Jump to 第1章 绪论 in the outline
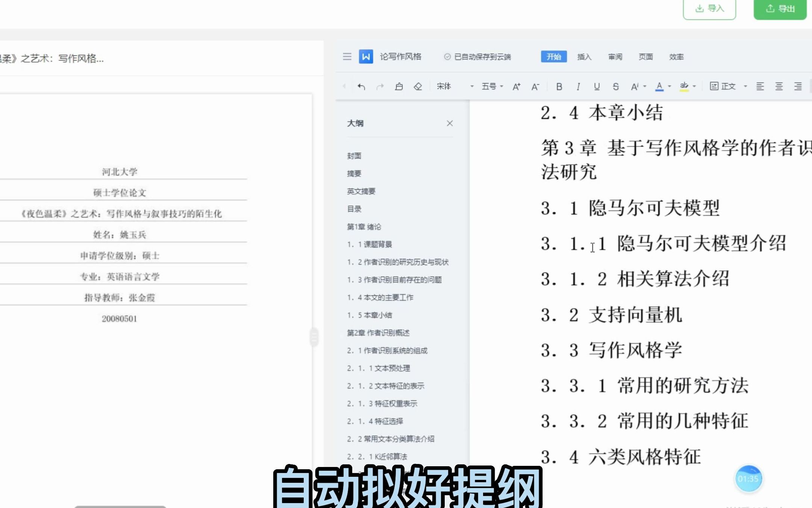The image size is (812, 508). [364, 227]
